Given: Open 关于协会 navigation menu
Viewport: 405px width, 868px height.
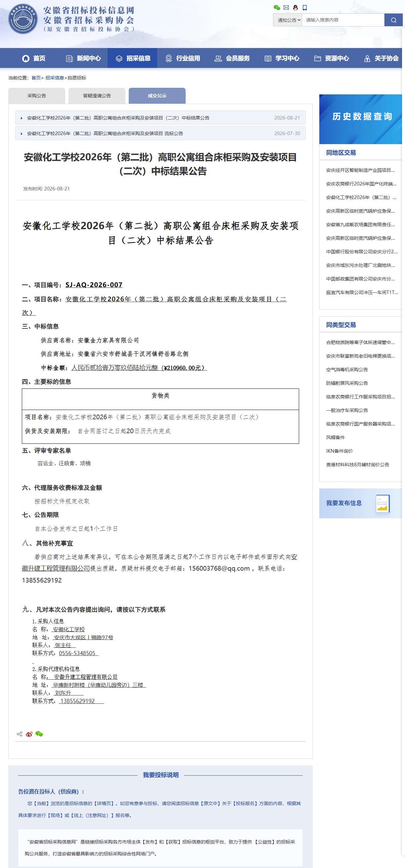Looking at the screenshot, I should (x=381, y=58).
